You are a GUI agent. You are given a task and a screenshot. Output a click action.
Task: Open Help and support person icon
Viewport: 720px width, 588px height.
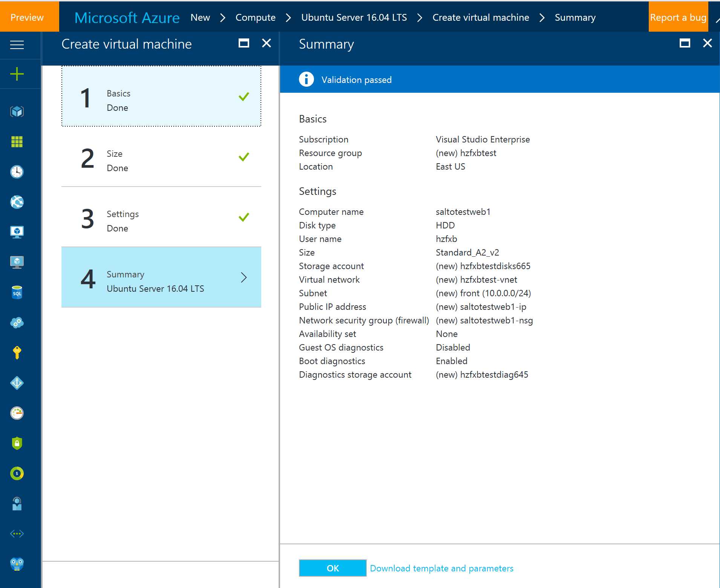[17, 504]
